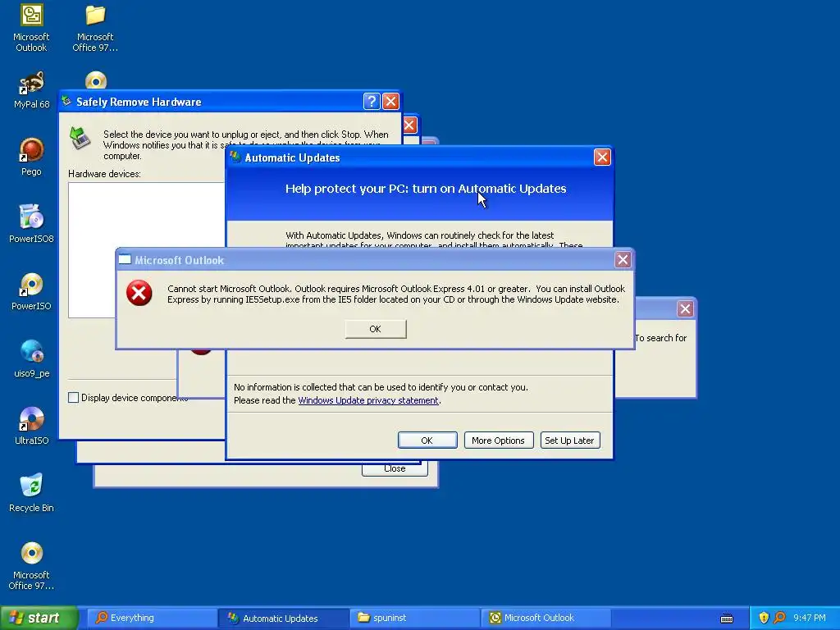
Task: Open the on-screen keyboard taskbar icon
Action: (727, 619)
